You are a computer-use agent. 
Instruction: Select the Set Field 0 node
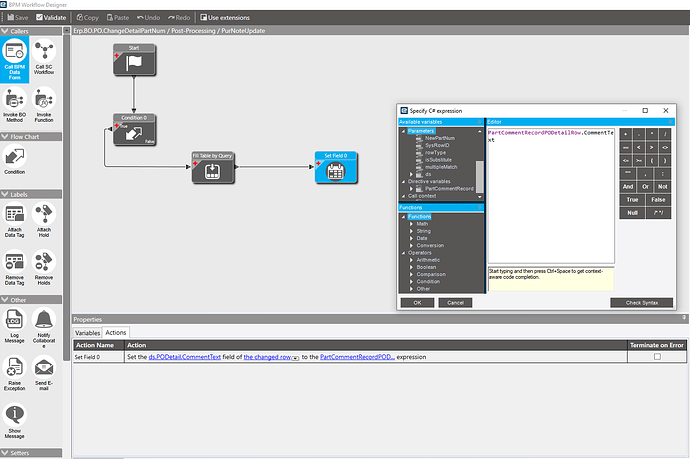[x=336, y=168]
